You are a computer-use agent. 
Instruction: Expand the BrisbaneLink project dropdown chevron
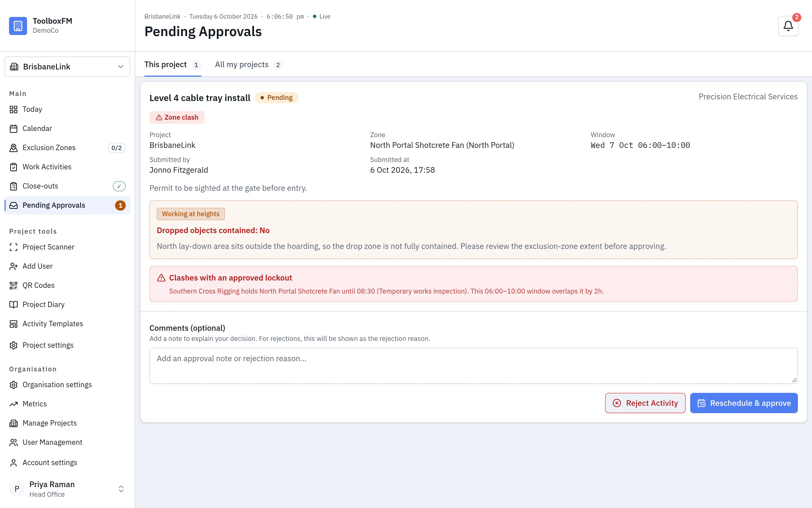pyautogui.click(x=121, y=67)
